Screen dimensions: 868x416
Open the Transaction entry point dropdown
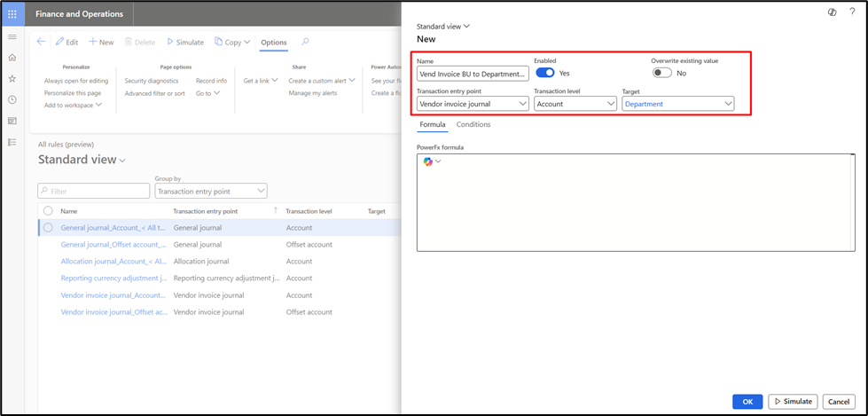pos(473,104)
